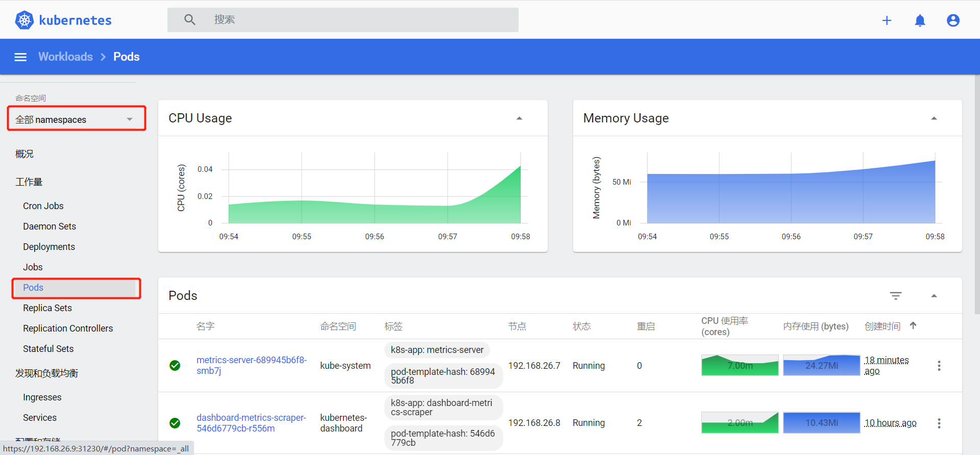The image size is (980, 455).
Task: Click the Kubernetes logo icon
Action: (x=24, y=20)
